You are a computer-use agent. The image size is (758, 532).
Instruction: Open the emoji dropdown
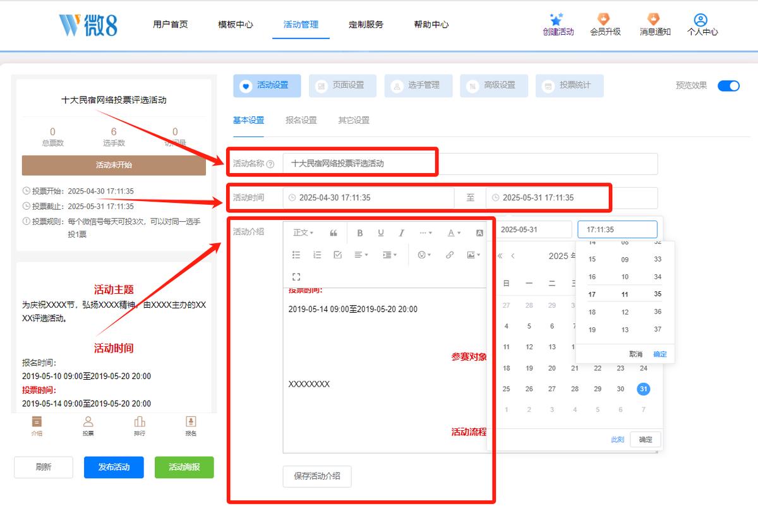click(x=424, y=255)
